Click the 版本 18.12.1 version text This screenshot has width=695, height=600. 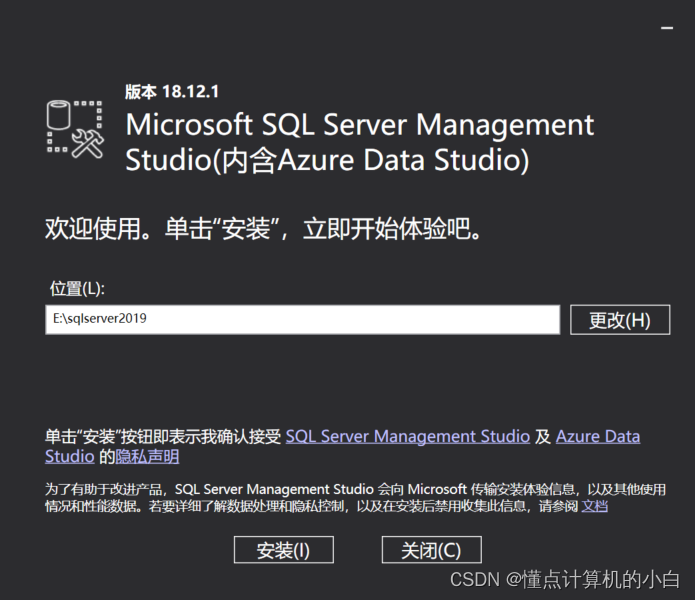tap(172, 92)
